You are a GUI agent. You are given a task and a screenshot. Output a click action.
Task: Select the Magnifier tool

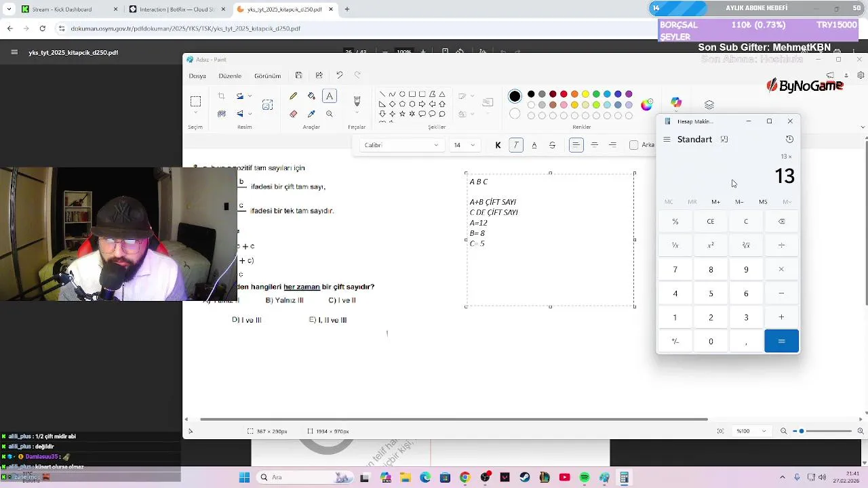click(330, 114)
